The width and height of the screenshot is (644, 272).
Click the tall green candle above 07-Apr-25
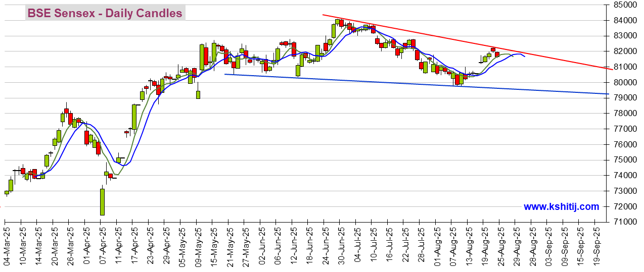[x=102, y=202]
